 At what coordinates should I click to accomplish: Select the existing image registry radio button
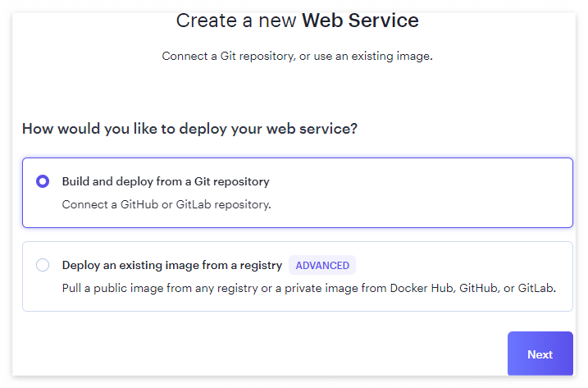click(43, 265)
